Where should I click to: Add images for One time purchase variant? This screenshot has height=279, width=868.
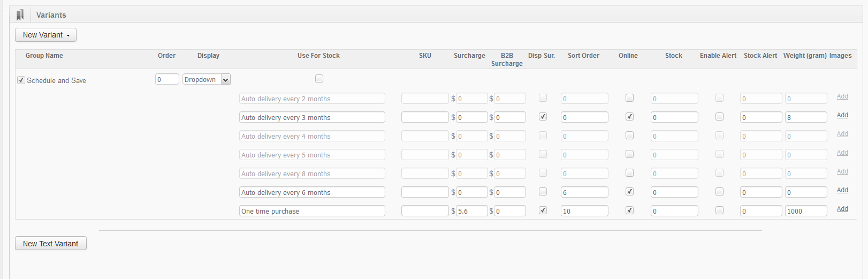[x=842, y=209]
